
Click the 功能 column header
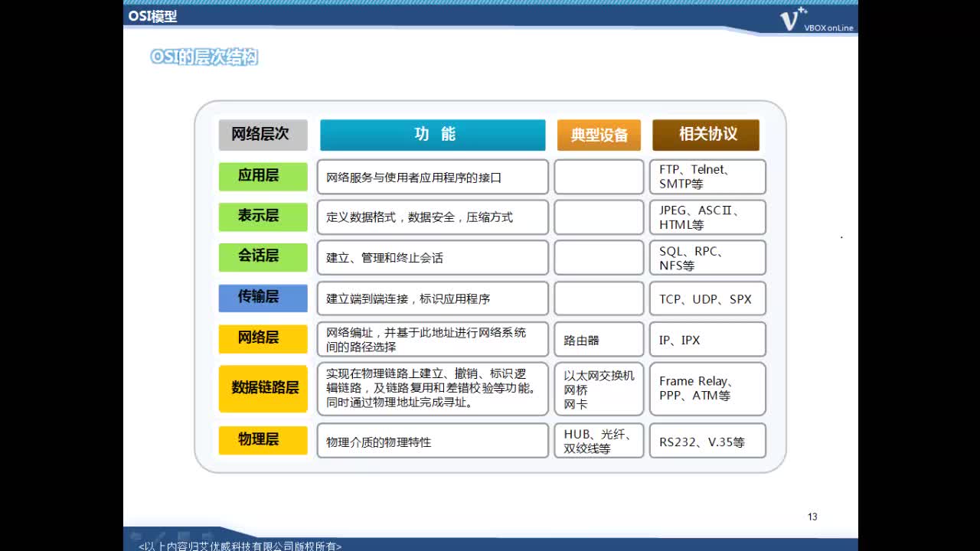pos(433,135)
